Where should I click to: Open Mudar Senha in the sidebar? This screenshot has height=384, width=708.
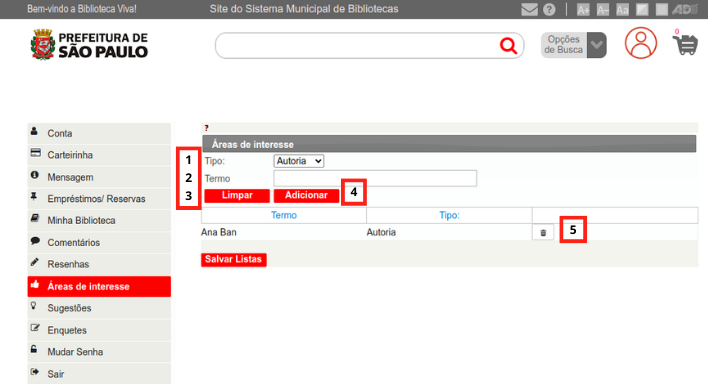tap(99, 352)
